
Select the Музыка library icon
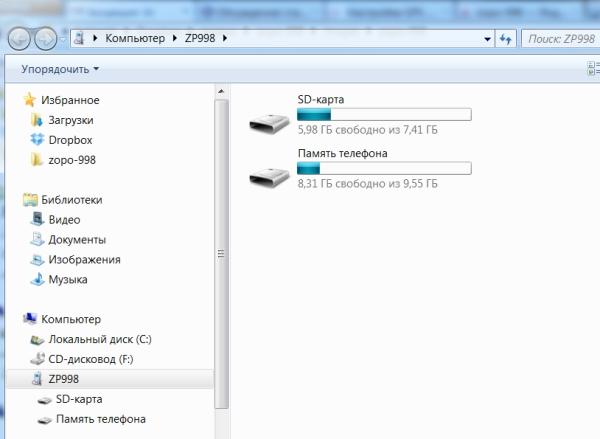[x=38, y=279]
